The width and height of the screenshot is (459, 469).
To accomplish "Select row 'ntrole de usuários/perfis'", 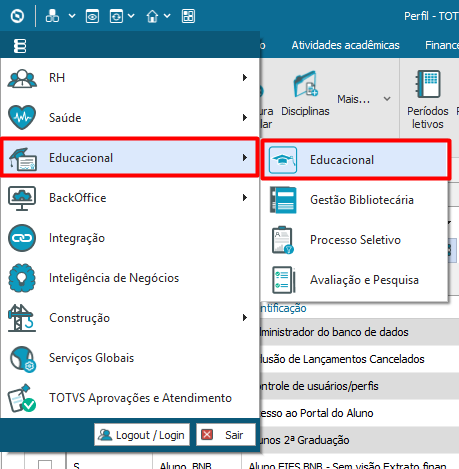I will click(x=359, y=386).
